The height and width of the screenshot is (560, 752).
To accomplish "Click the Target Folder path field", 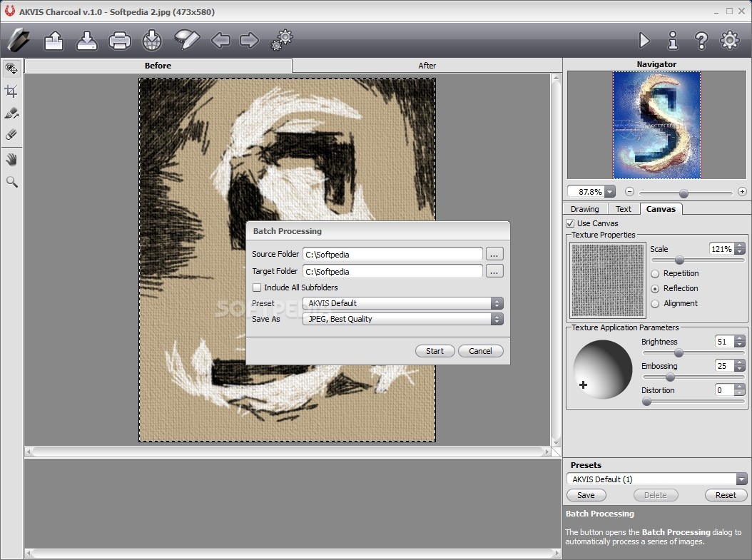I will tap(393, 271).
